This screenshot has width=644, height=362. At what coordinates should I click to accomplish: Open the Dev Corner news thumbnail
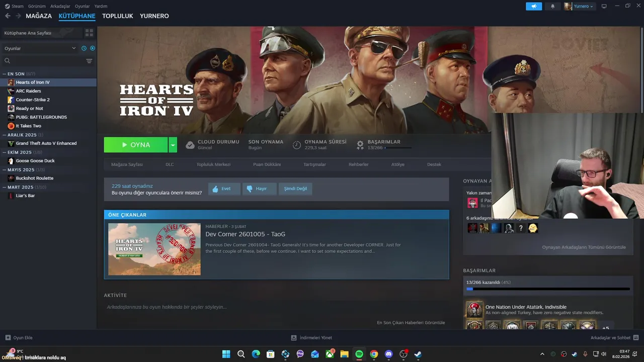154,249
